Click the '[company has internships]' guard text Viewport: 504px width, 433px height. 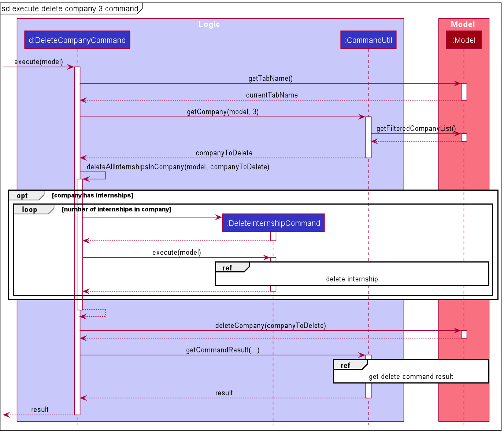(x=92, y=195)
